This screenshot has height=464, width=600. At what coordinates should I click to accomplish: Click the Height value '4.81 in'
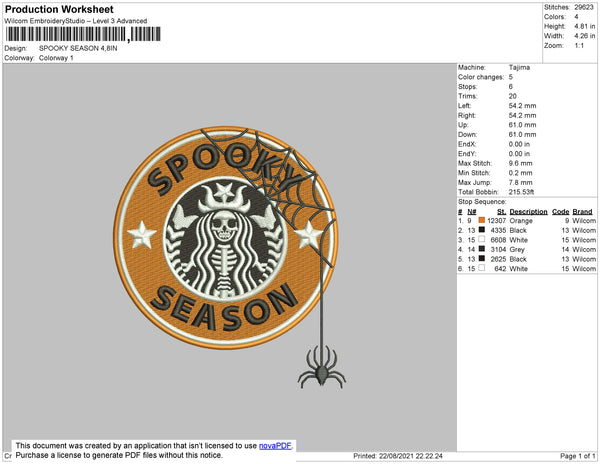coord(584,26)
